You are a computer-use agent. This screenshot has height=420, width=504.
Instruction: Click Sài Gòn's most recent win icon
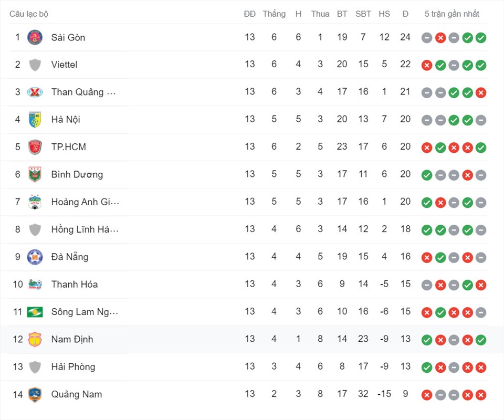(481, 38)
